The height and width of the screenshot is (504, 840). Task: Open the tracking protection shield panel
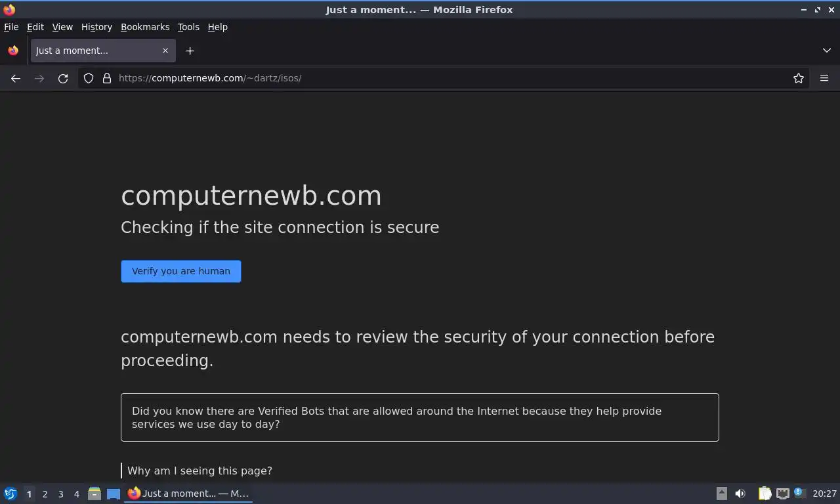coord(89,78)
